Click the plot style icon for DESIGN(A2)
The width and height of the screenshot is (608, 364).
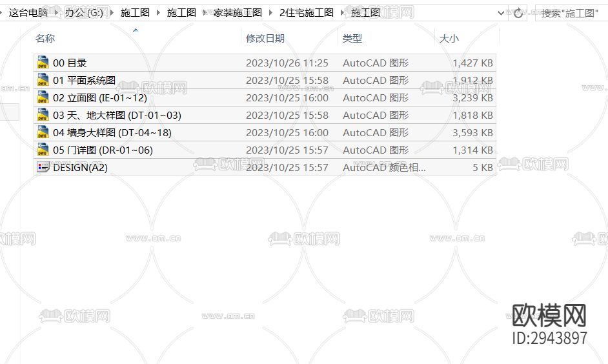[43, 167]
